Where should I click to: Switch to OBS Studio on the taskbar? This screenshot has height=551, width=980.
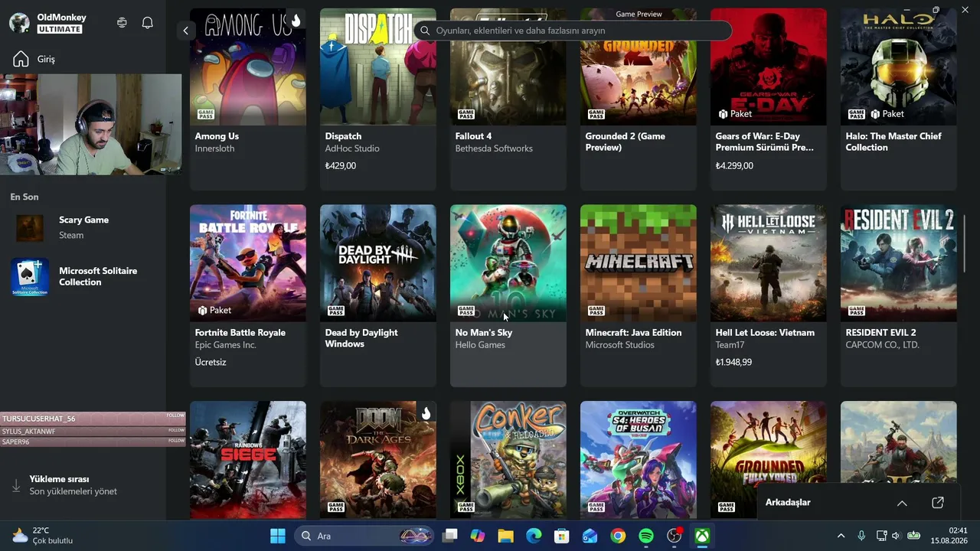click(674, 536)
